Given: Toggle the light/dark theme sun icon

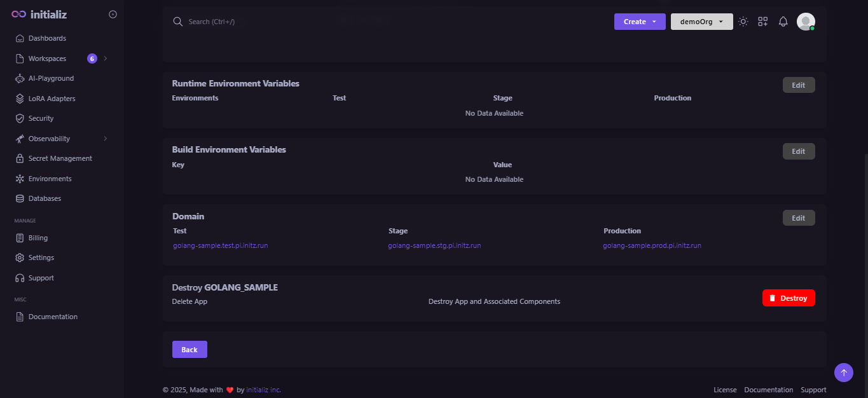Looking at the screenshot, I should click(x=743, y=22).
